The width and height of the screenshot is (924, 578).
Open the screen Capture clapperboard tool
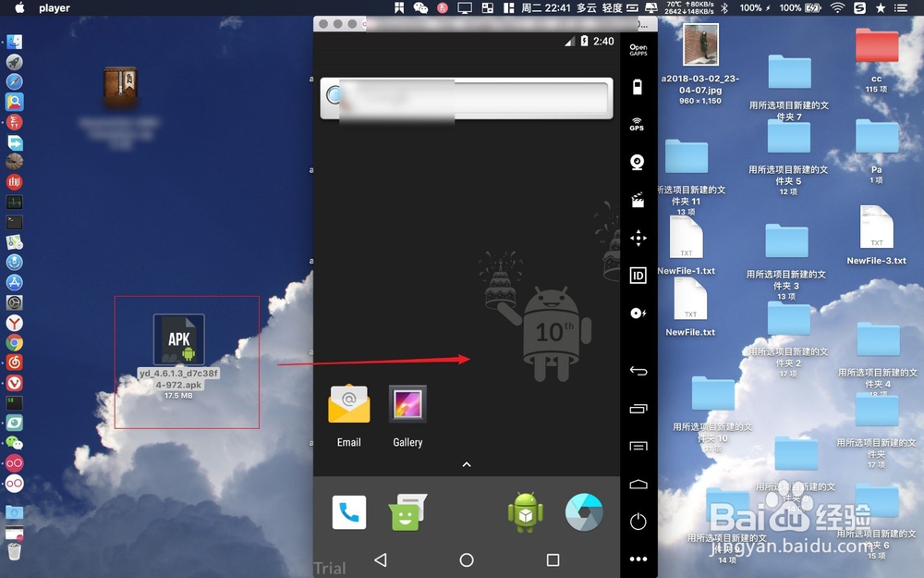point(637,200)
